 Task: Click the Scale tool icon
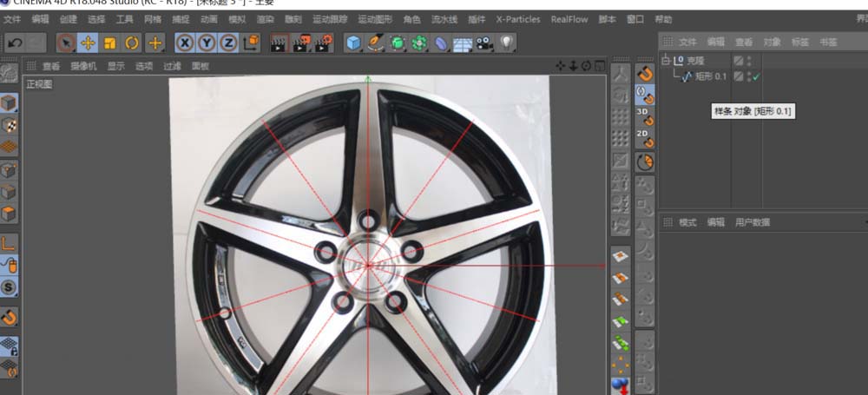110,43
